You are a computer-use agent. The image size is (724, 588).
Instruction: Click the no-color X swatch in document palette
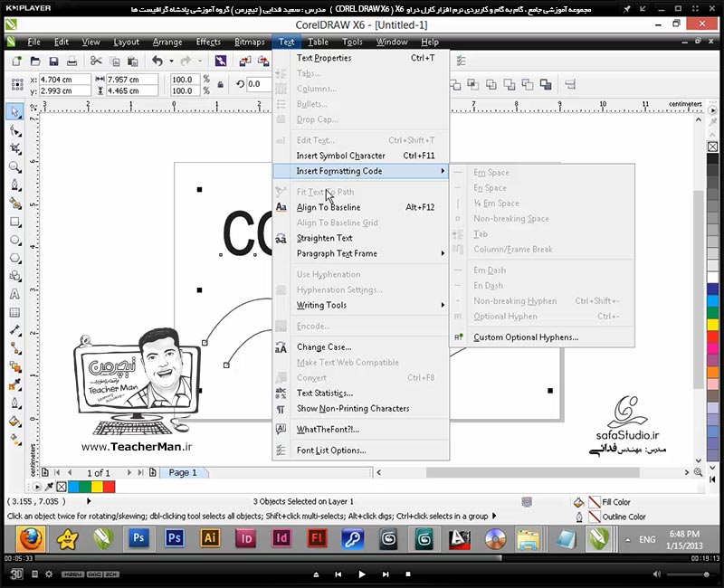pos(62,487)
